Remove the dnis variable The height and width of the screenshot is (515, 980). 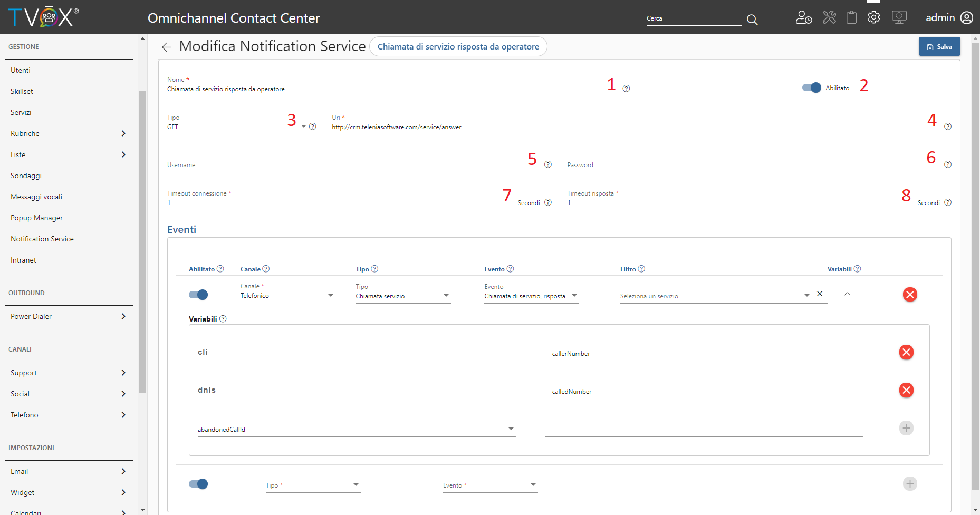[906, 390]
